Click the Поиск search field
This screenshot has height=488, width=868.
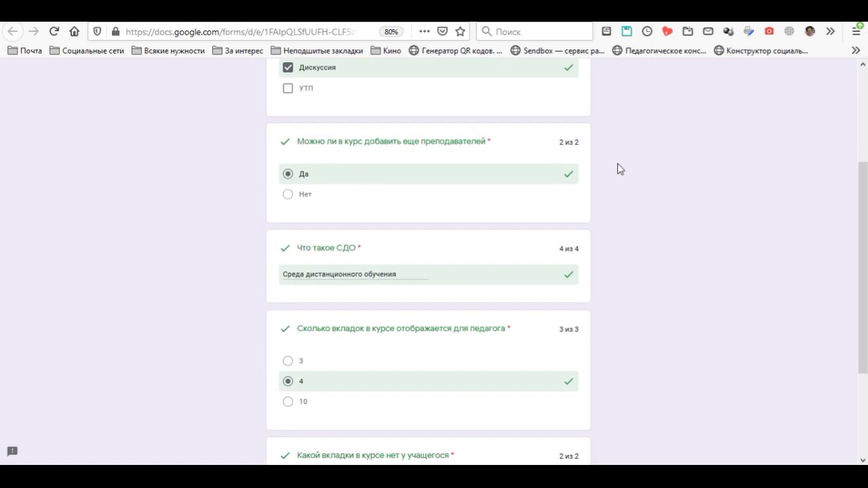point(534,31)
